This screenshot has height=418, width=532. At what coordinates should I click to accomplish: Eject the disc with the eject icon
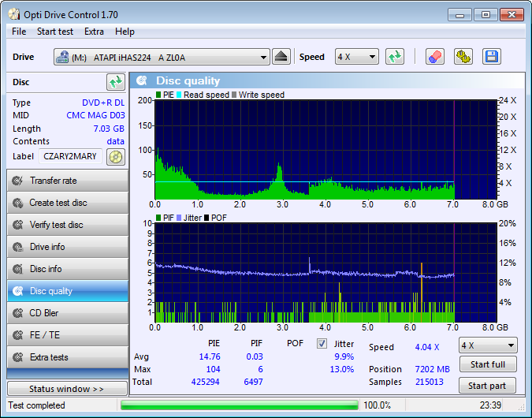click(281, 57)
